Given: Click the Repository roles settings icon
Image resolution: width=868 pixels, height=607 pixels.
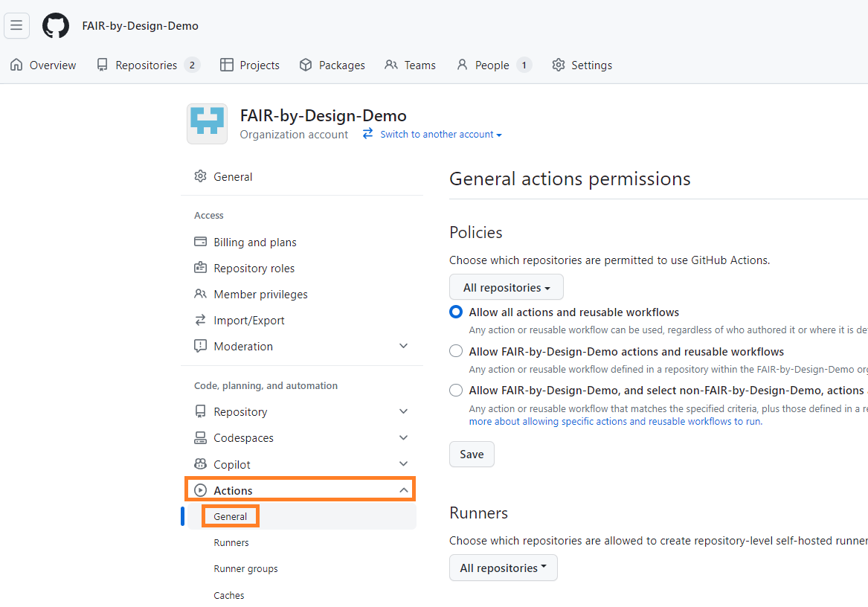Looking at the screenshot, I should 199,268.
